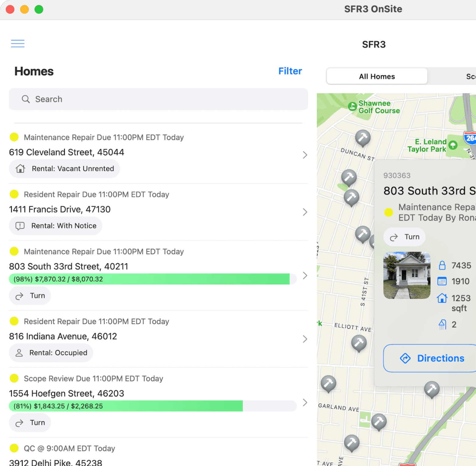The height and width of the screenshot is (466, 476).
Task: Focus the Search homes field
Action: click(x=158, y=99)
